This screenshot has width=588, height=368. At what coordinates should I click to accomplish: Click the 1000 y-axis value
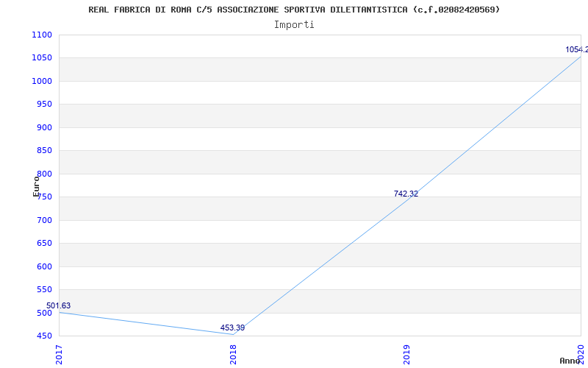coord(42,81)
